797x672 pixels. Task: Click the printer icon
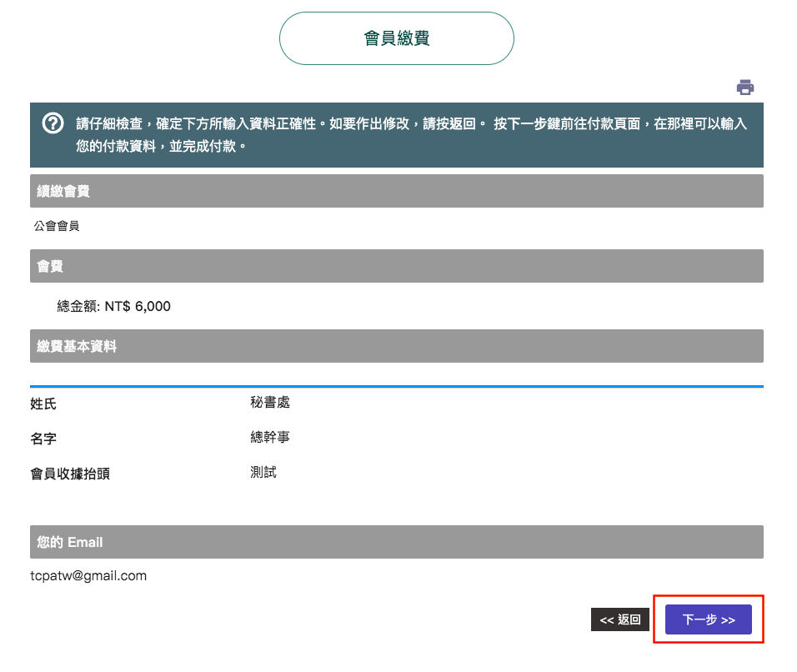(744, 88)
